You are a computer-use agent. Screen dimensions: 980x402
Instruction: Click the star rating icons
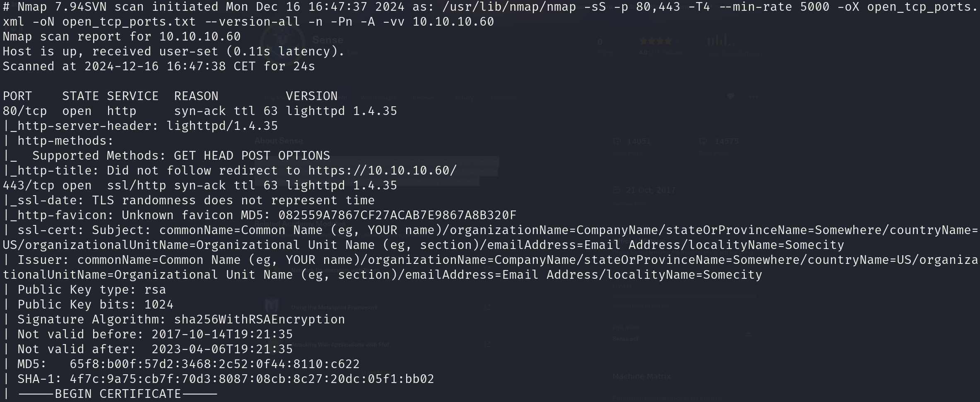tap(656, 41)
